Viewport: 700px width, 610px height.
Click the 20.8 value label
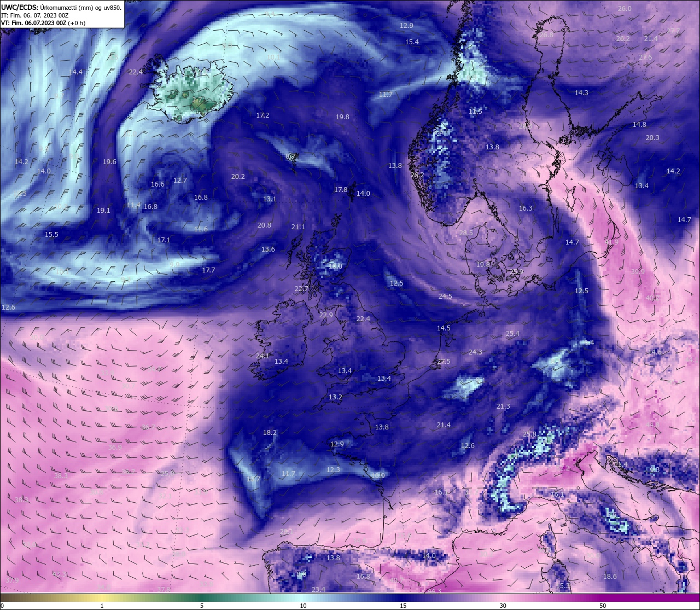264,225
